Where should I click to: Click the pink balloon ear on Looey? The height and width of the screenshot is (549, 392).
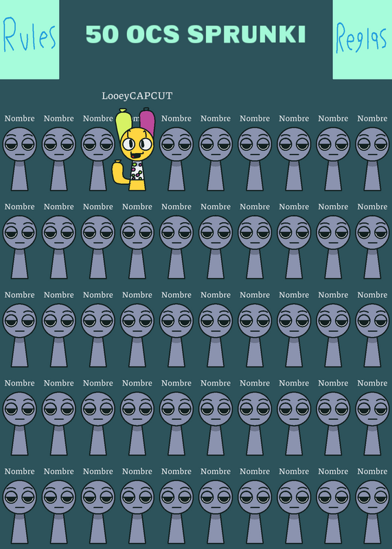147,121
